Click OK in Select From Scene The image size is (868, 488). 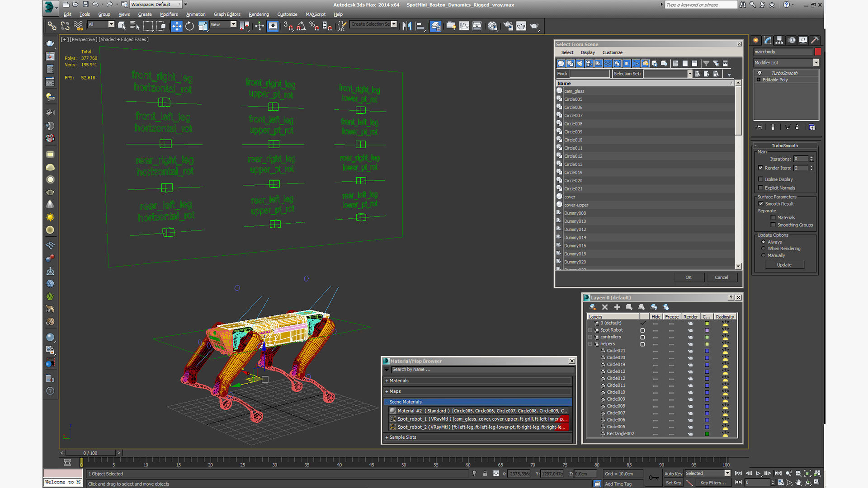coord(688,277)
